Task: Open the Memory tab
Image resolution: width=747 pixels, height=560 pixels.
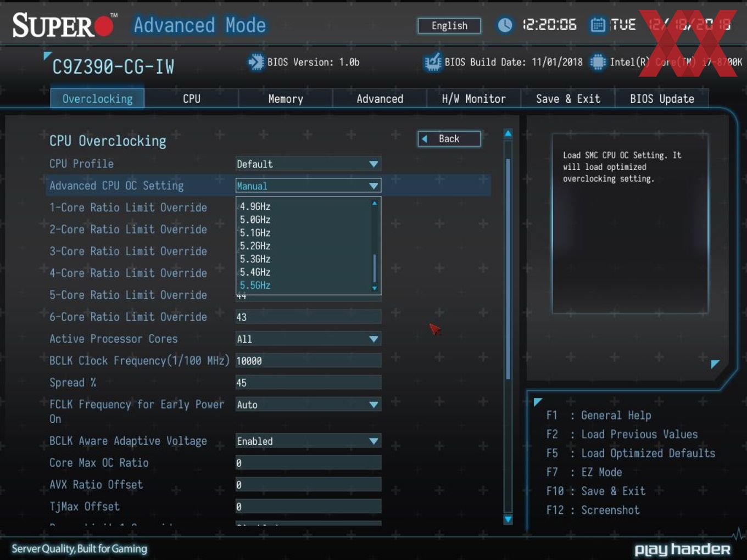Action: click(286, 99)
